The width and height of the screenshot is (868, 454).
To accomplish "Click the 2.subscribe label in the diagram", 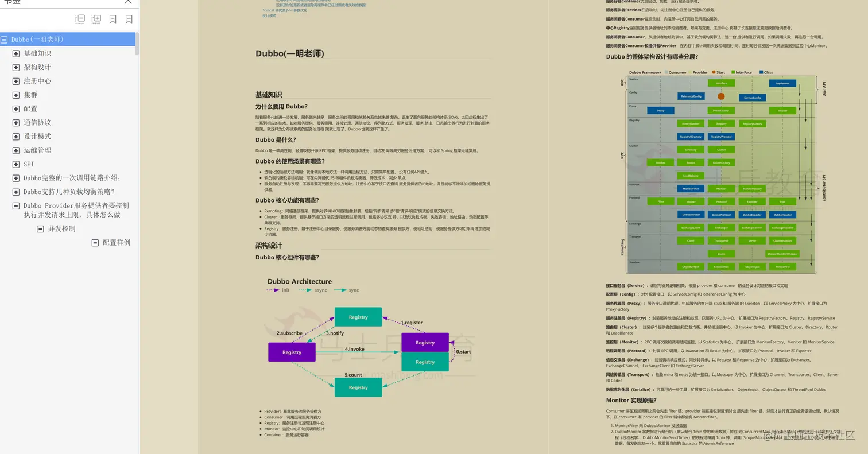I will tap(289, 333).
